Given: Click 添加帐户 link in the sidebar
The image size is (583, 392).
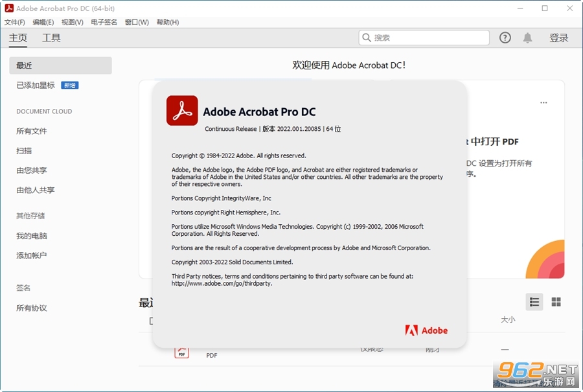Looking at the screenshot, I should click(32, 255).
